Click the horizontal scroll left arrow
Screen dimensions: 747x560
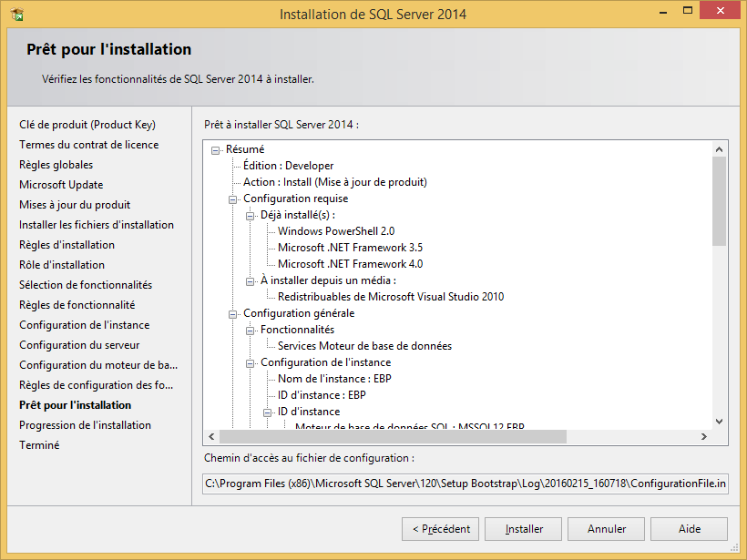211,437
